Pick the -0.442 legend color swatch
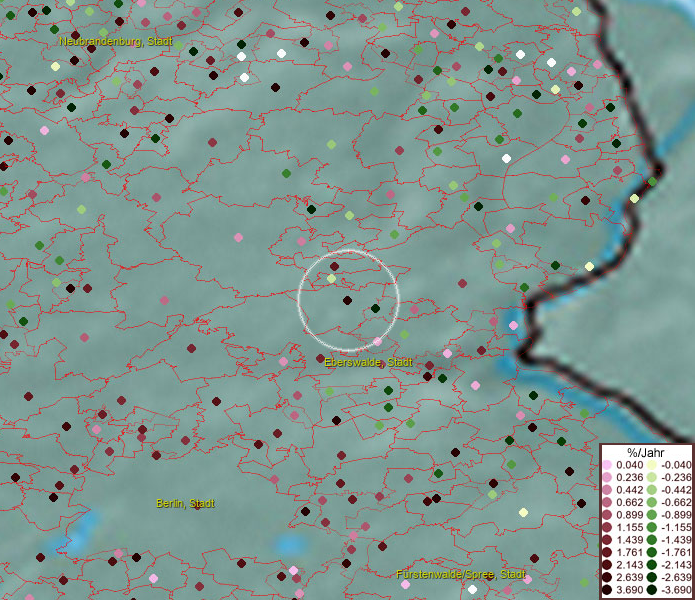Screen dimensions: 695x600 point(652,490)
